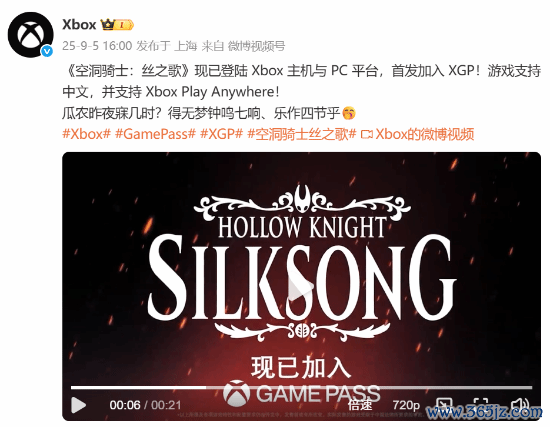
Task: Open the #XGP# hashtag
Action: pos(221,134)
